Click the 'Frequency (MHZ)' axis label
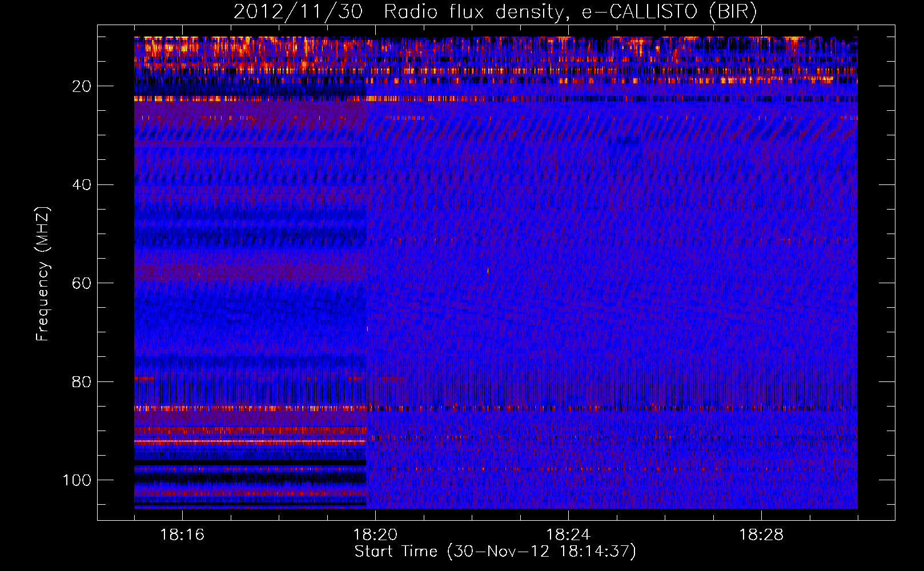Image resolution: width=924 pixels, height=571 pixels. (43, 274)
